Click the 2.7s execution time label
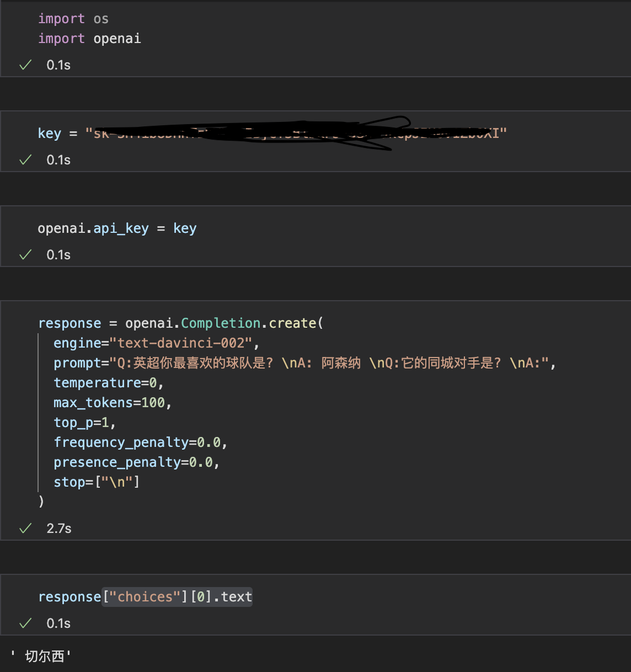Screen dimensions: 631x672 pos(59,529)
